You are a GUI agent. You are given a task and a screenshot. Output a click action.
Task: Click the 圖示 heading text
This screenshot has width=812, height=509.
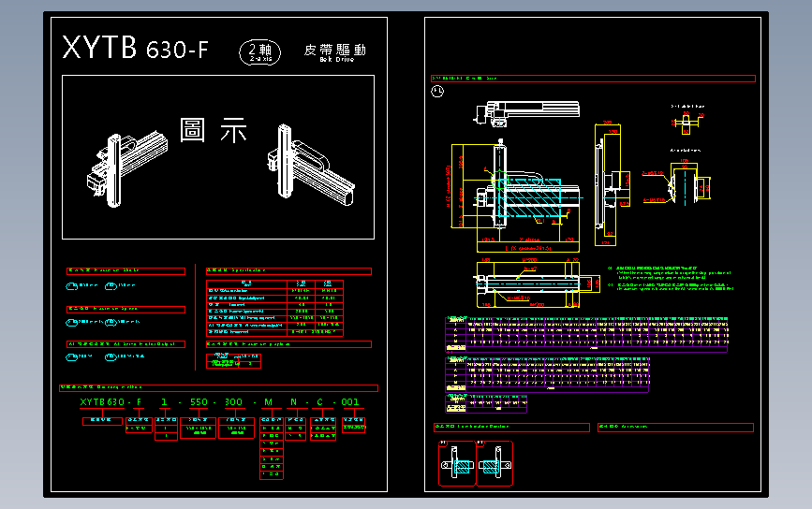pyautogui.click(x=214, y=130)
